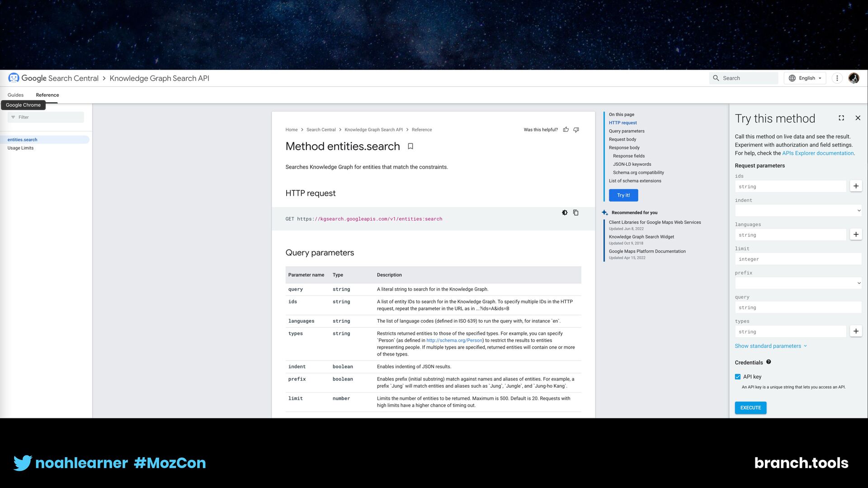Viewport: 868px width, 488px height.
Task: Click the Try it! button
Action: 623,195
